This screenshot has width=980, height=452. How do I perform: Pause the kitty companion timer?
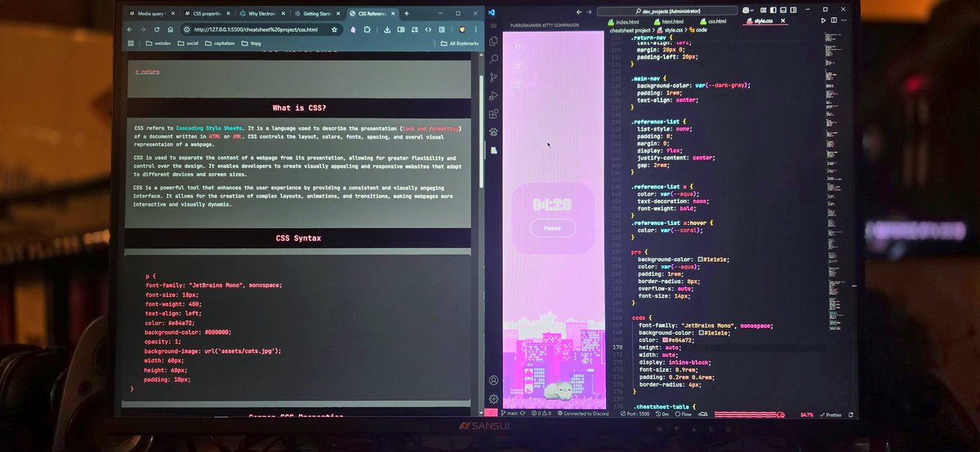pyautogui.click(x=553, y=228)
